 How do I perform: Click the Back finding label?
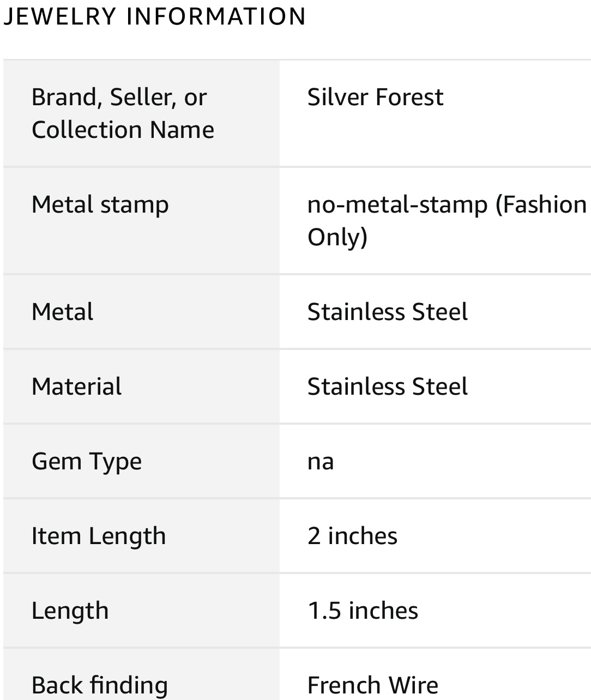(x=99, y=685)
